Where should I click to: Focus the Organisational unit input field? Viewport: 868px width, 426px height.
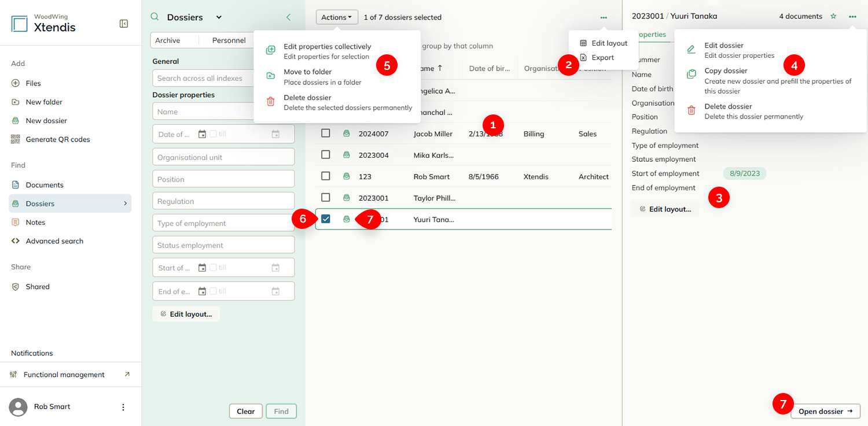point(223,157)
